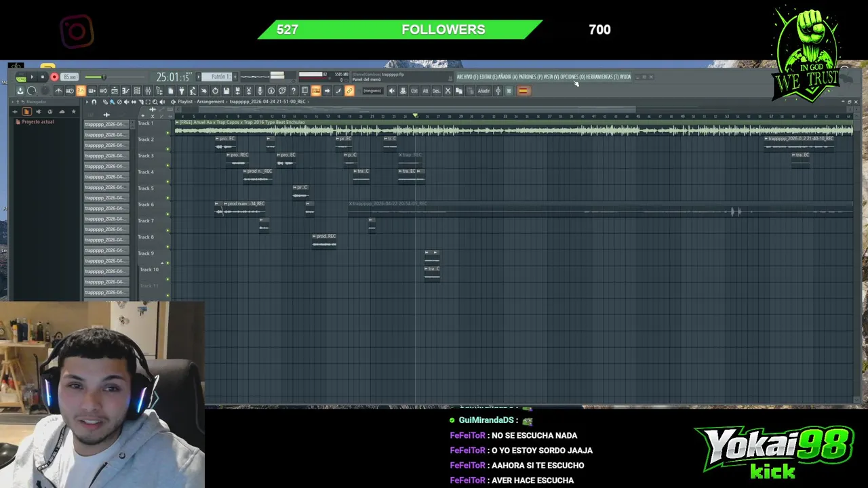Click the 25:01:15 time display
The image size is (868, 488).
(173, 77)
